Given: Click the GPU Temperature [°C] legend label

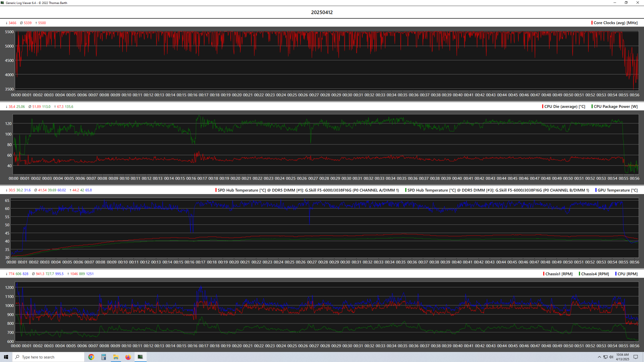Looking at the screenshot, I should click(618, 190).
